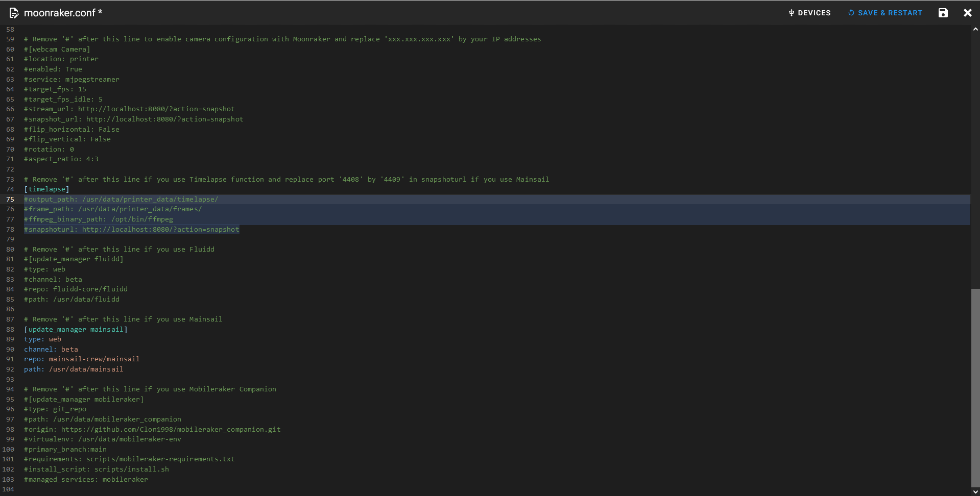
Task: Click the '[update_manager mainsail]' line
Action: coord(76,330)
